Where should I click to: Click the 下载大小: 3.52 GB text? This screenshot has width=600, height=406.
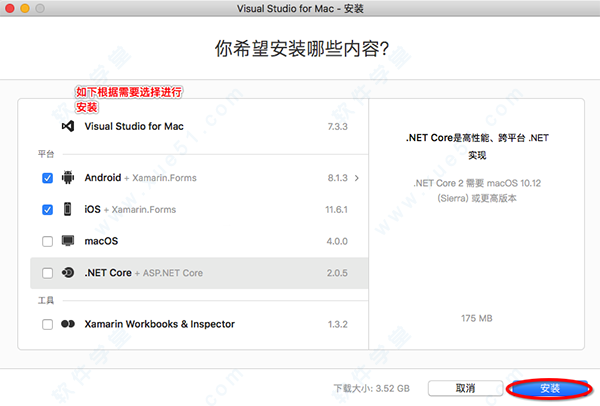[x=372, y=388]
